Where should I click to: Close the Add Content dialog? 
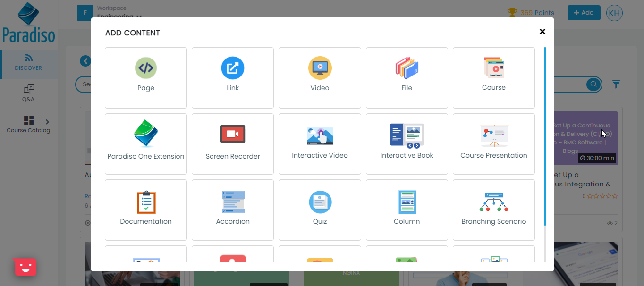click(542, 32)
